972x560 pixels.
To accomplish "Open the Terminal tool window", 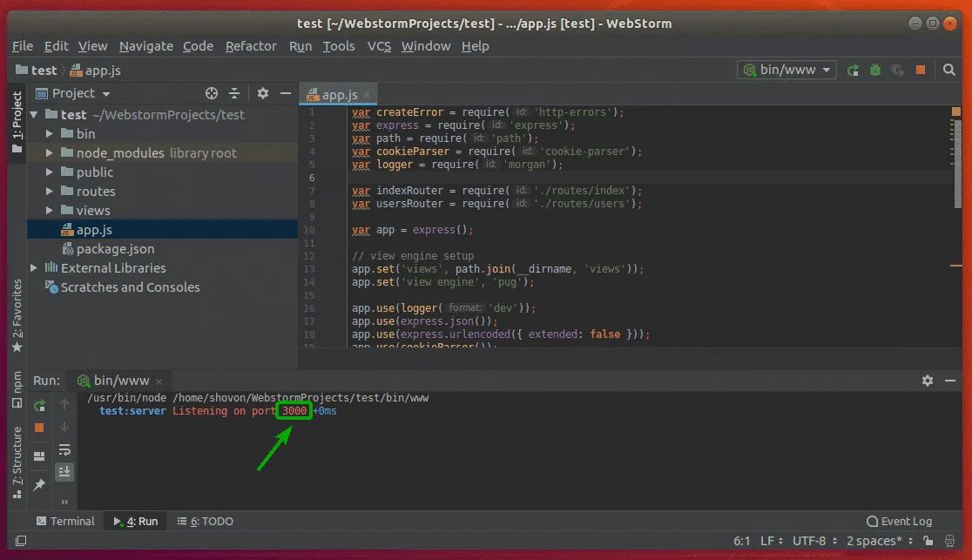I will (65, 522).
